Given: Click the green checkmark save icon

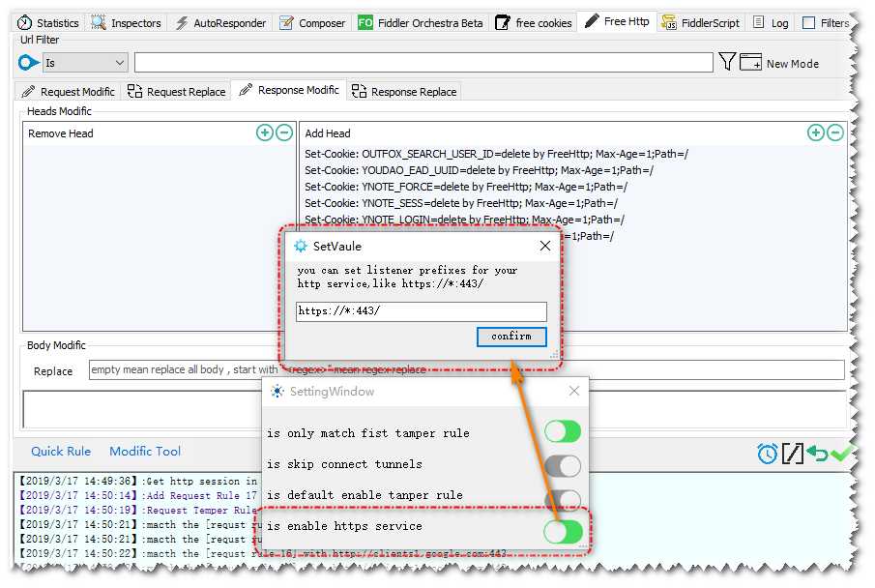Looking at the screenshot, I should coord(840,454).
